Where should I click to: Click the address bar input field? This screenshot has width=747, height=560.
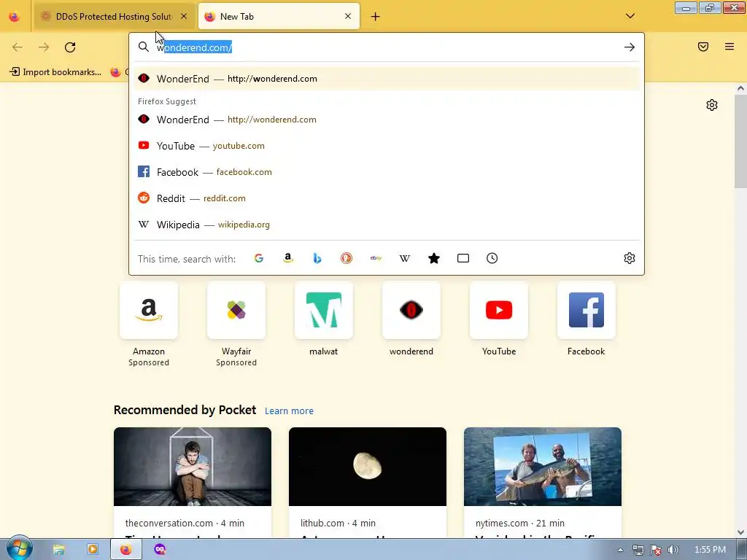(387, 47)
